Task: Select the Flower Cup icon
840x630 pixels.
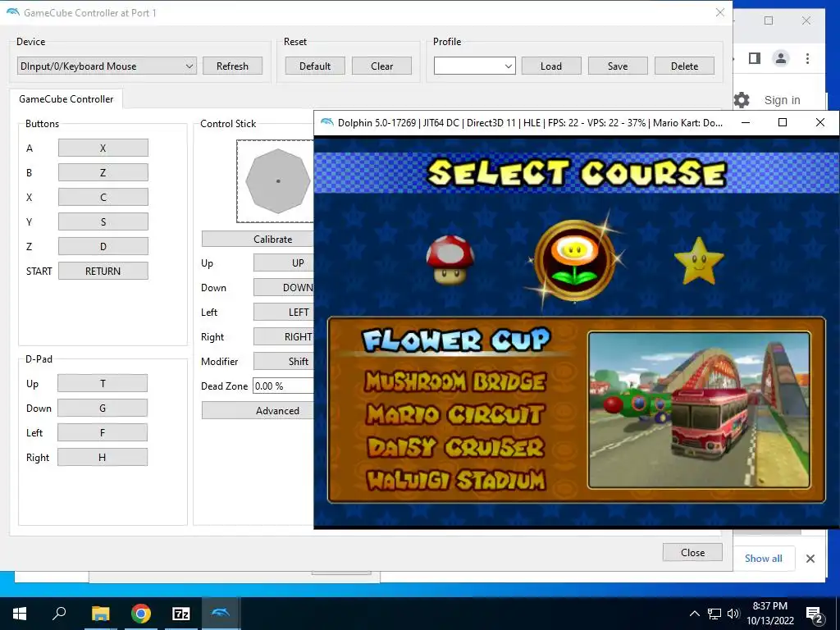Action: coord(574,261)
